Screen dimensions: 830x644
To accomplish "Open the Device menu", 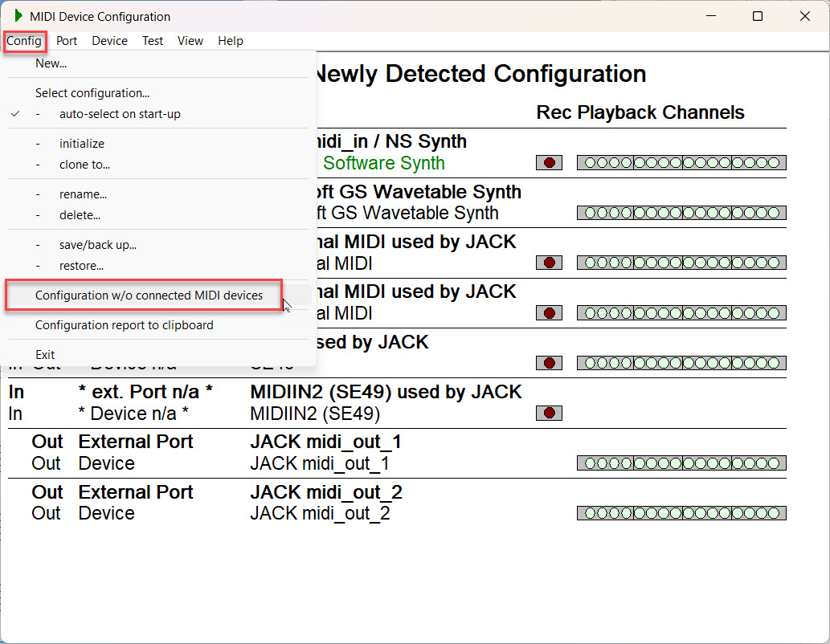I will coord(109,41).
